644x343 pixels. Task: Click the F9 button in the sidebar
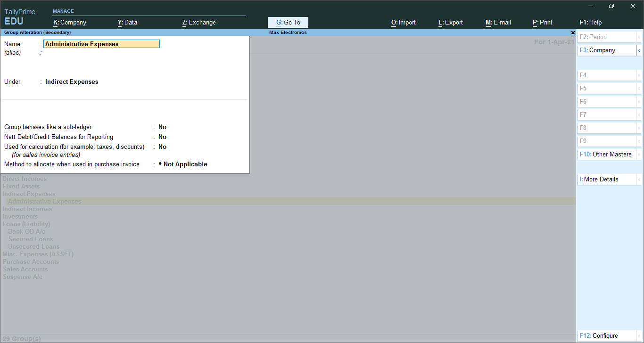tap(607, 141)
